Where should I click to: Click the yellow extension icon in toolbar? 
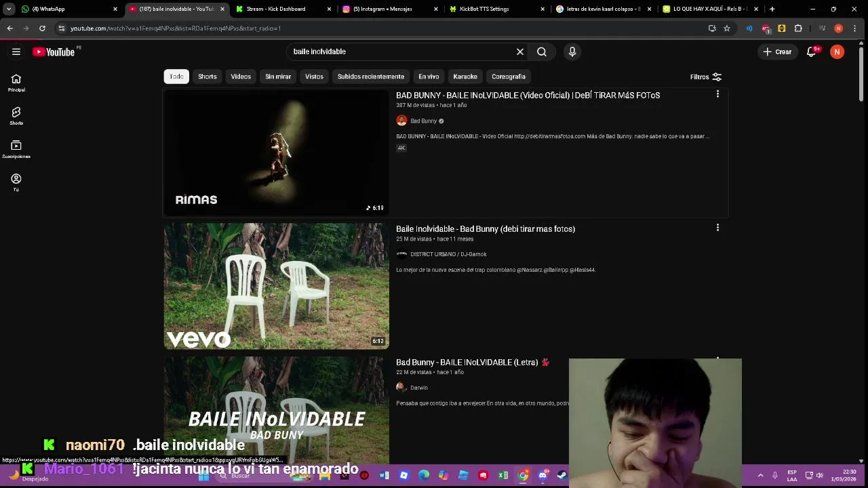pyautogui.click(x=782, y=28)
